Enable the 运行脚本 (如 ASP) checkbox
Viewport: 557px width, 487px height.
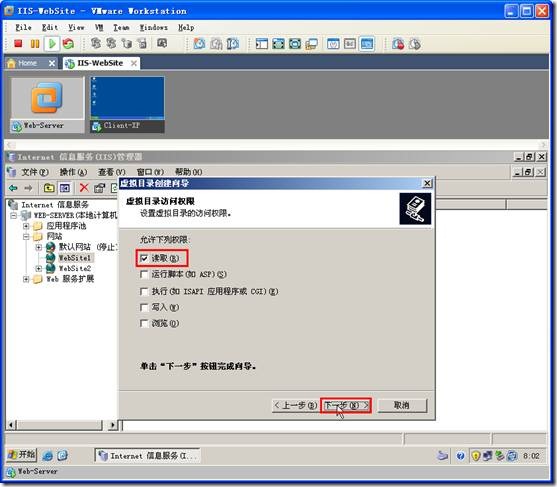[144, 275]
